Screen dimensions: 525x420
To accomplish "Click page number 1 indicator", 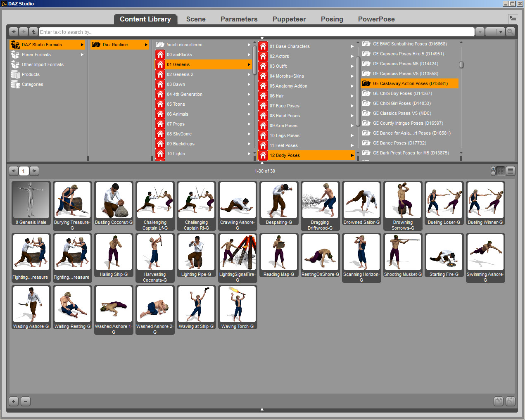I will point(24,171).
